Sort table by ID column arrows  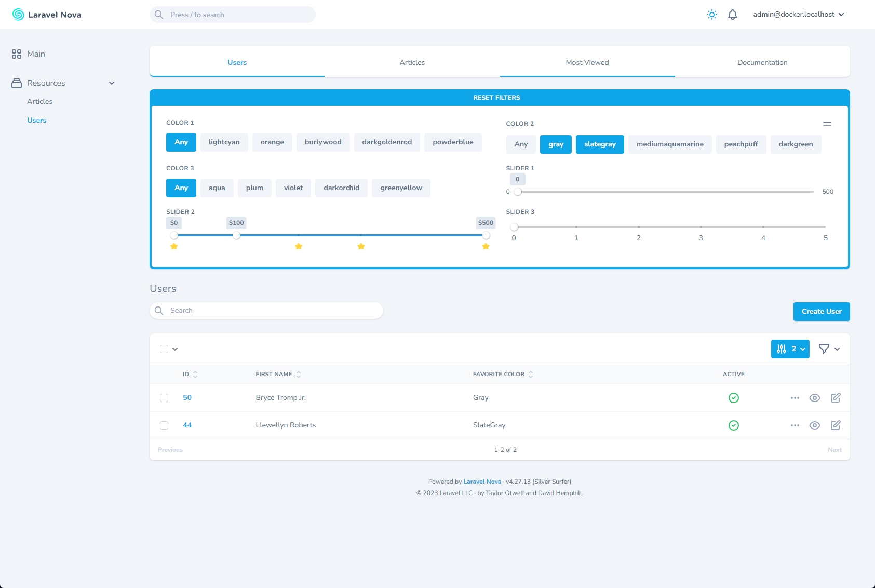[x=195, y=375]
